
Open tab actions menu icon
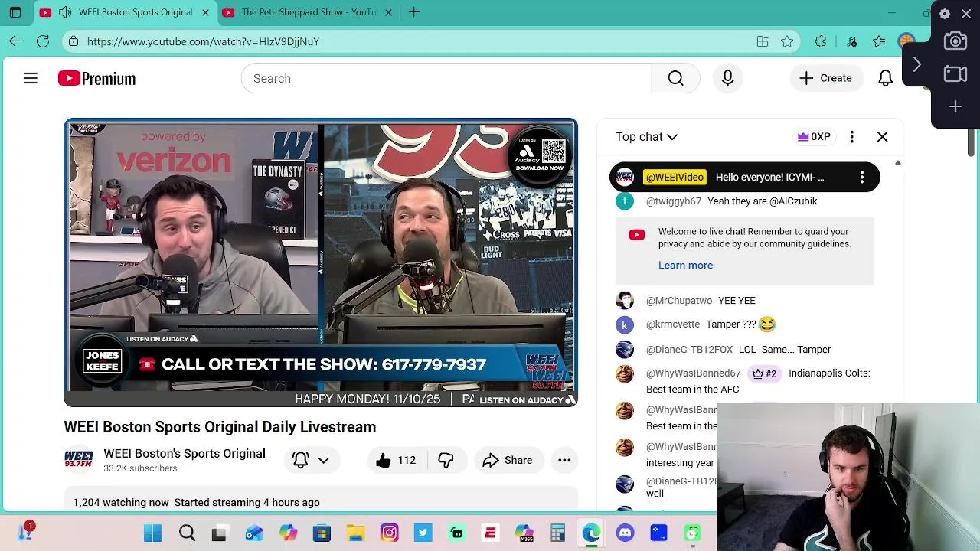pos(15,12)
